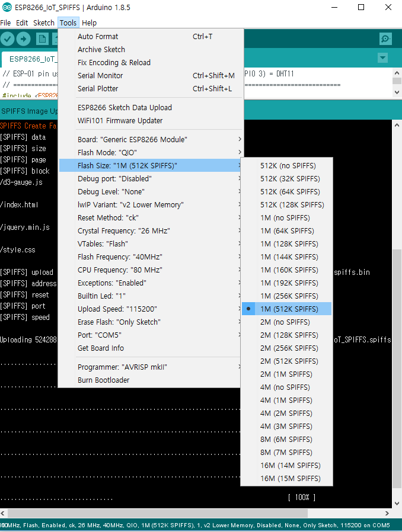
Task: Expand the Exceptions submenu
Action: [x=151, y=283]
